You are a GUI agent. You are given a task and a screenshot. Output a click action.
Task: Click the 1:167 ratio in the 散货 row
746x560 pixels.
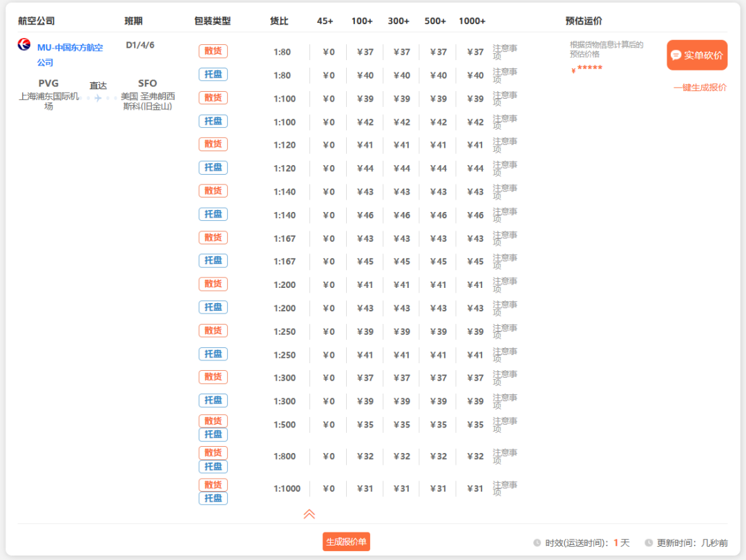285,238
